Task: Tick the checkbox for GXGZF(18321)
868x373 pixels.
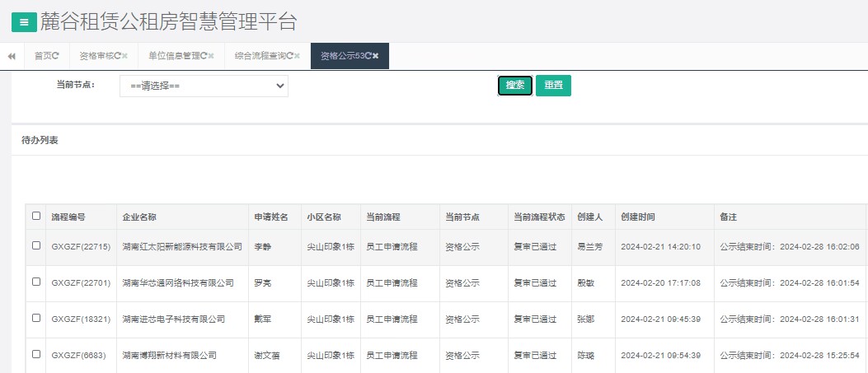Action: [x=35, y=318]
